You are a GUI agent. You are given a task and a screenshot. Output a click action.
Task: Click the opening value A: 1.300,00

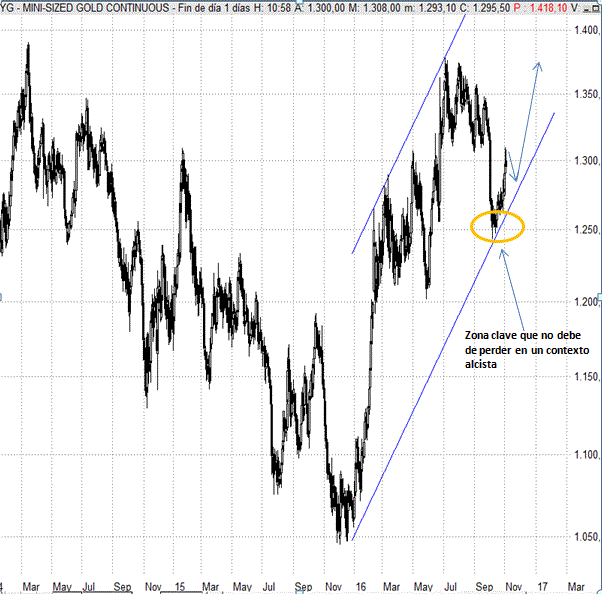[x=320, y=8]
